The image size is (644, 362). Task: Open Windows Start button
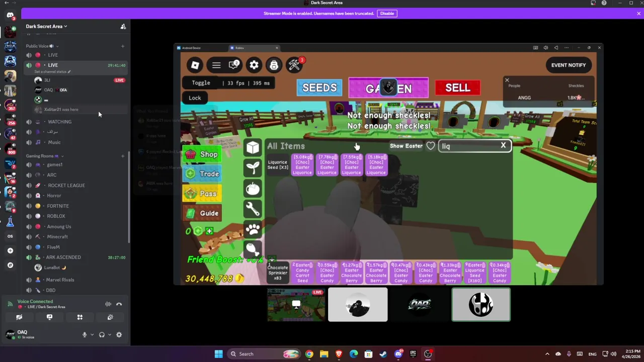coord(219,354)
